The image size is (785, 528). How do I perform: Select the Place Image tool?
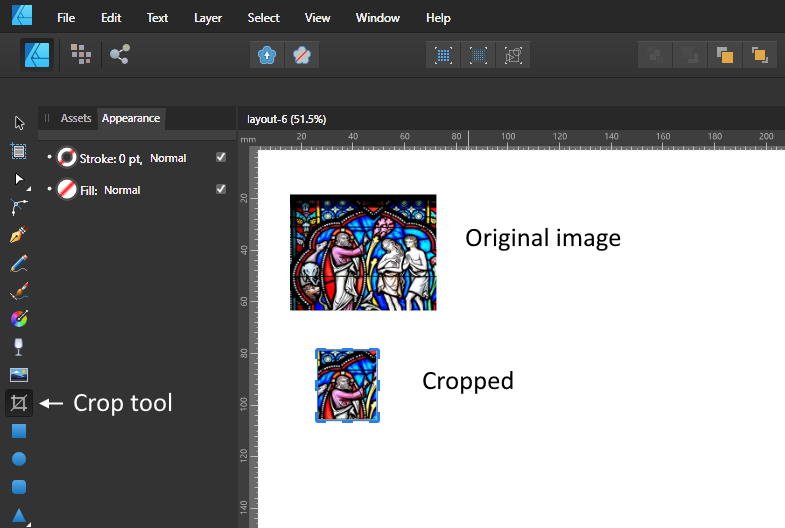click(19, 374)
